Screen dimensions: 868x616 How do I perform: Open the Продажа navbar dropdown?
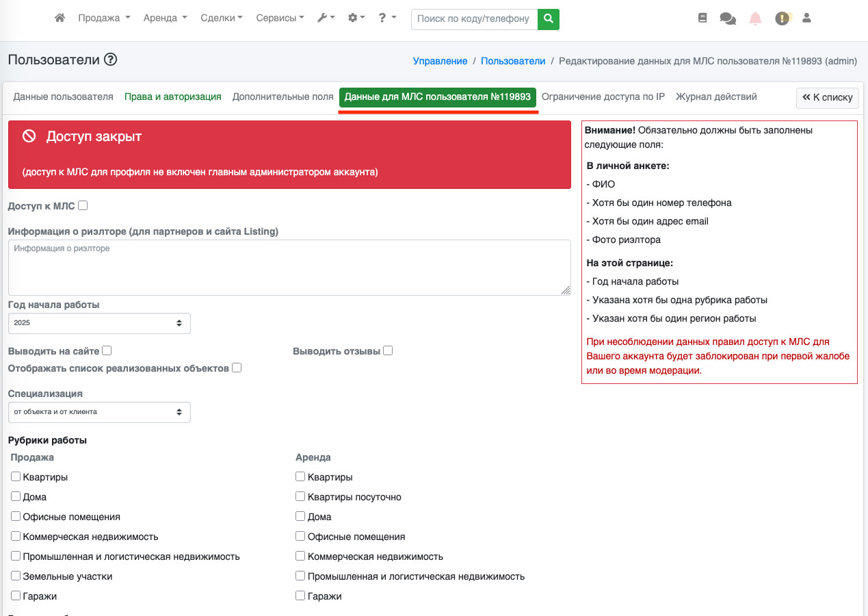click(x=104, y=18)
